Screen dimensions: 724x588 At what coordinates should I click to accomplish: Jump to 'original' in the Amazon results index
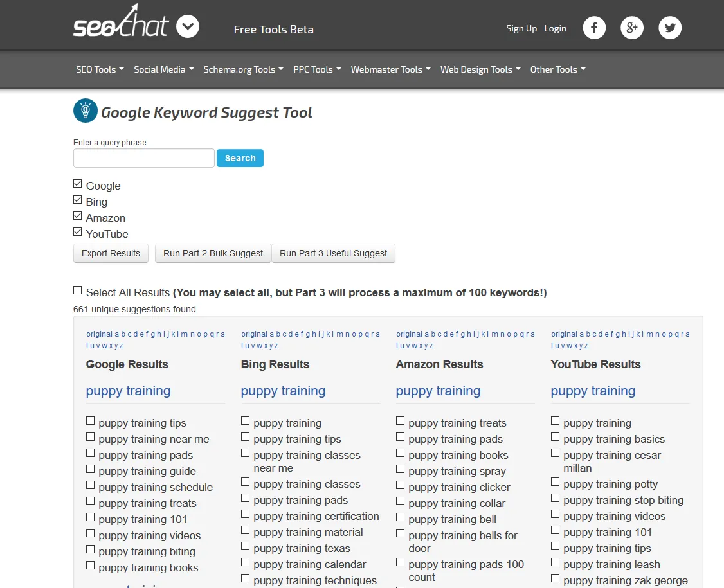409,334
